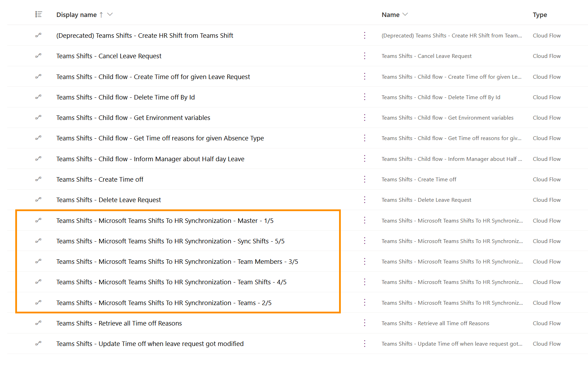The width and height of the screenshot is (588, 381).
Task: Click flow icon for Sync Shifts - 5/5 row
Action: [x=38, y=241]
